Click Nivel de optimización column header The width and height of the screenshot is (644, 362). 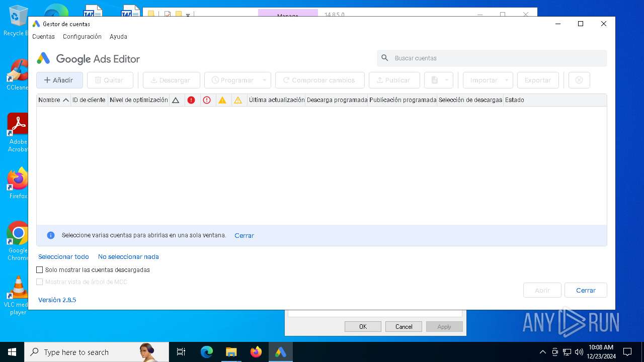click(x=139, y=100)
